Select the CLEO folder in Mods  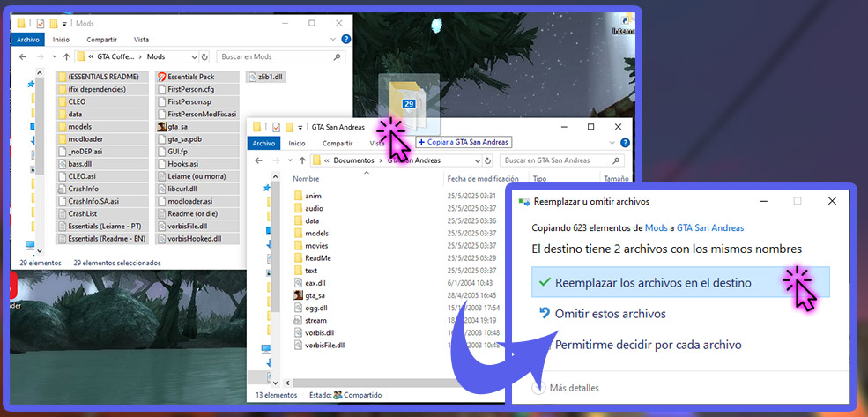click(102, 102)
